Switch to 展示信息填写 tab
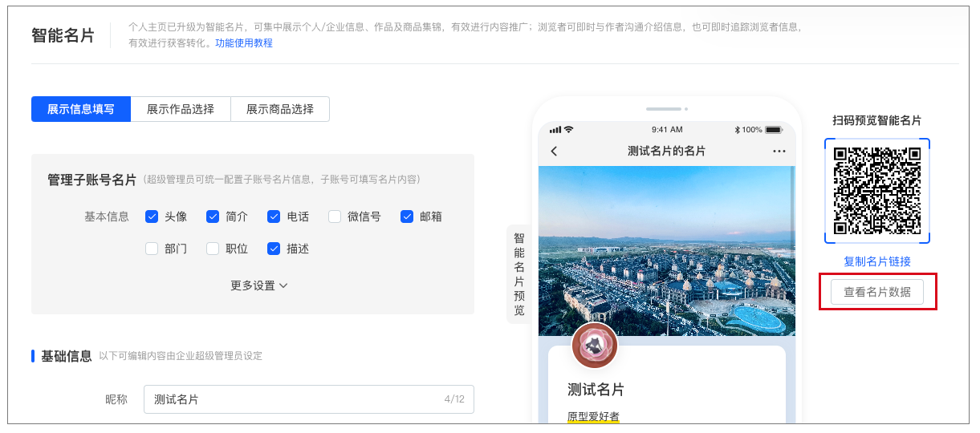This screenshot has width=980, height=433. 81,109
